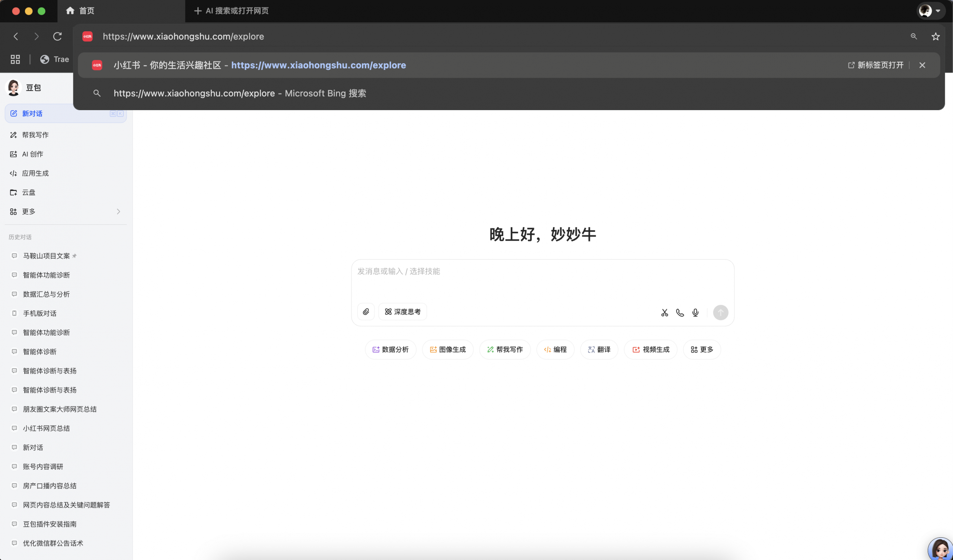Click the scissors screenshot icon
953x560 pixels.
pyautogui.click(x=664, y=313)
